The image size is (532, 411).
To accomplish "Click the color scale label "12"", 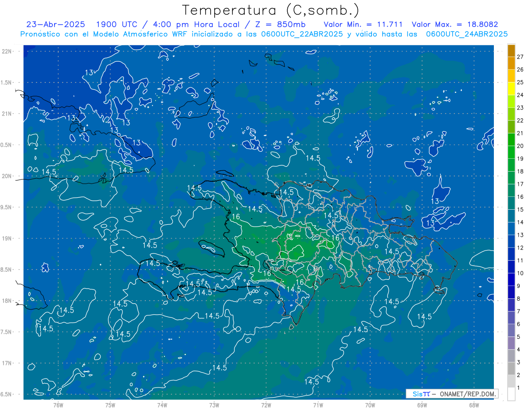I will click(520, 247).
